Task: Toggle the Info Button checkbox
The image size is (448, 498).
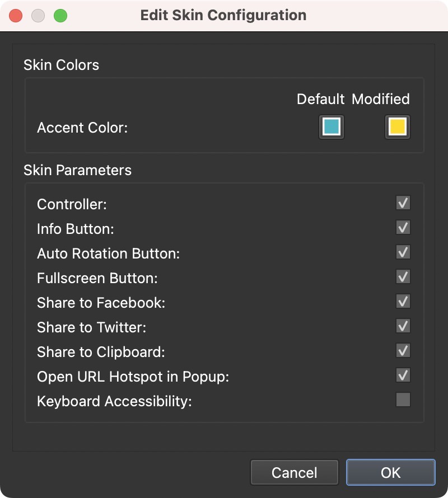Action: point(403,227)
